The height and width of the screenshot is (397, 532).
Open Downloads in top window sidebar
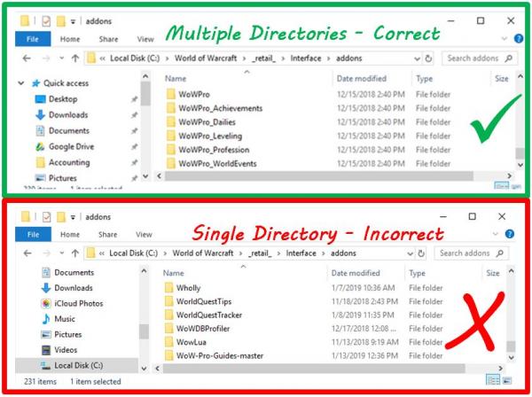point(61,115)
